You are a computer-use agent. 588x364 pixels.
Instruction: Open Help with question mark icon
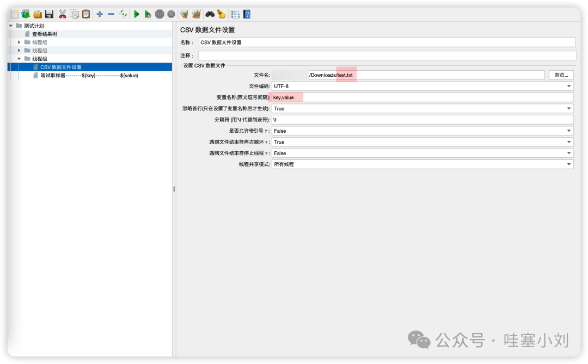(247, 14)
